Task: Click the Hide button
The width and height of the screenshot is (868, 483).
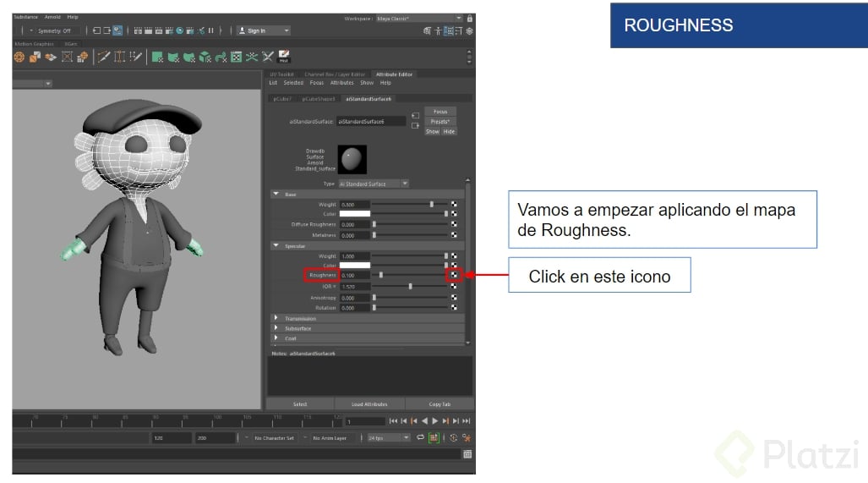Action: 449,132
